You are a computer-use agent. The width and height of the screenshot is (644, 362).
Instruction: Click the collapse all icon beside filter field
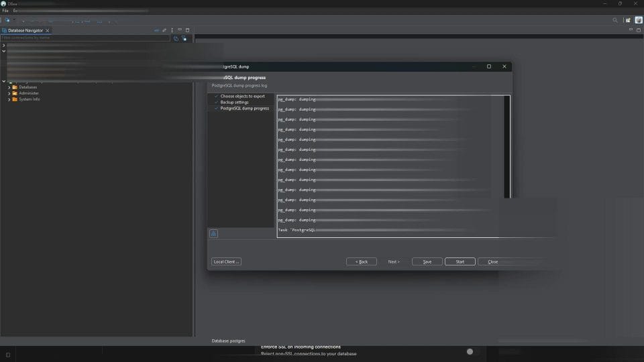176,39
